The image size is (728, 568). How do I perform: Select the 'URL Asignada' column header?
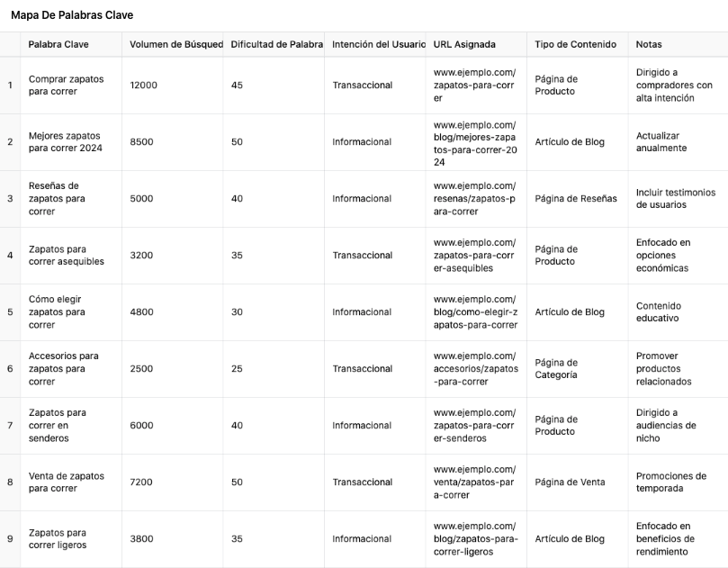click(464, 44)
